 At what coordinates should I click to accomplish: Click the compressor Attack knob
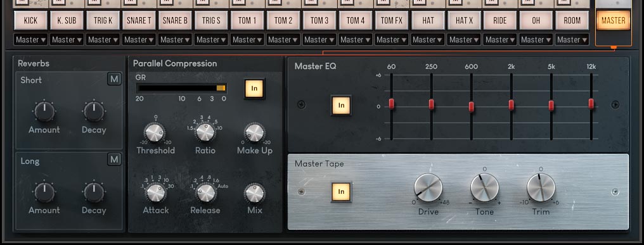(156, 192)
